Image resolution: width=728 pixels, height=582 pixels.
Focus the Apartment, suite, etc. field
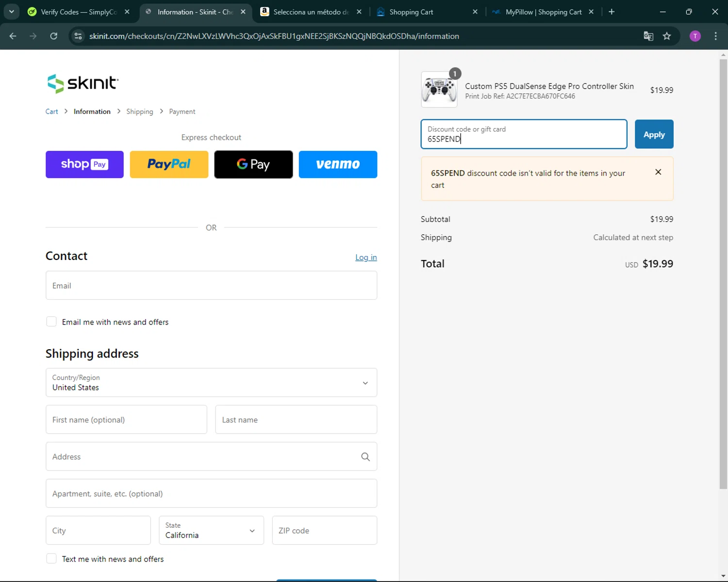click(211, 493)
